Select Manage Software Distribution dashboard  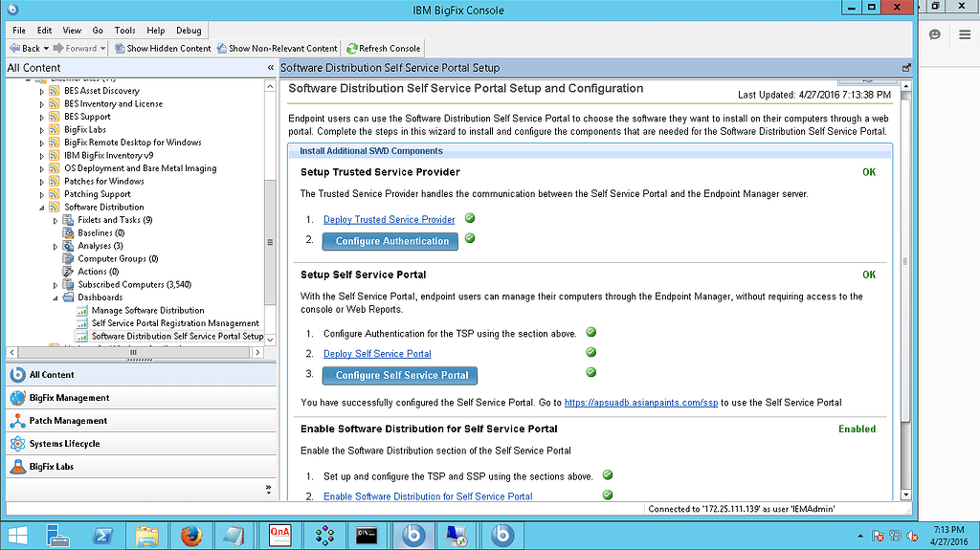coord(147,311)
